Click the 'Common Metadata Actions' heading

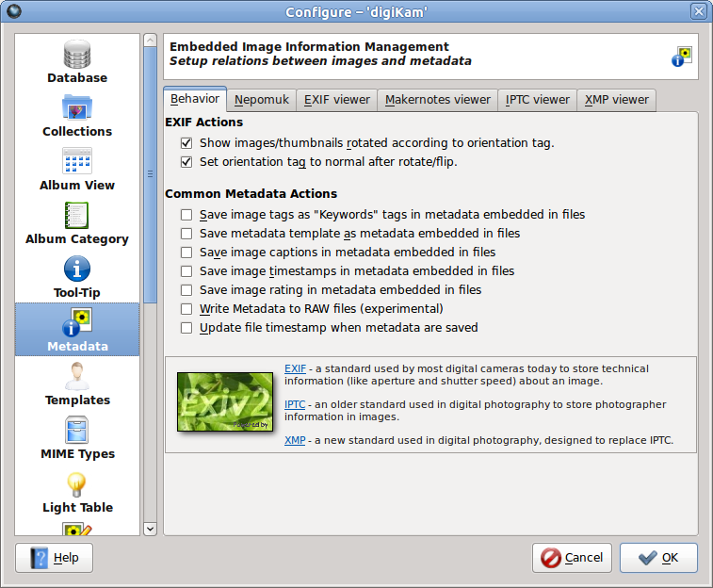pyautogui.click(x=251, y=194)
